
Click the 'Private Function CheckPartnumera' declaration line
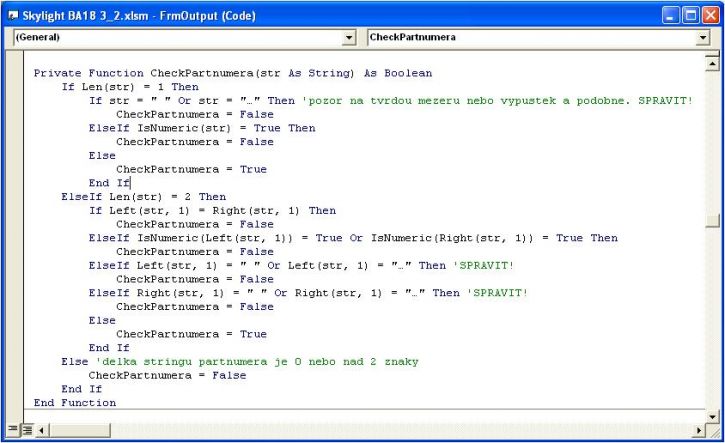click(233, 73)
